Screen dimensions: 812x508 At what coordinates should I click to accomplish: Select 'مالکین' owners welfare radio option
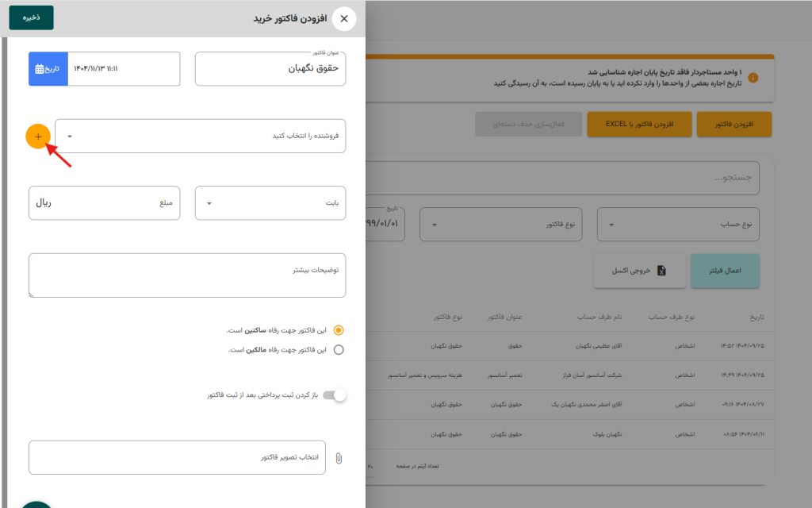point(339,349)
